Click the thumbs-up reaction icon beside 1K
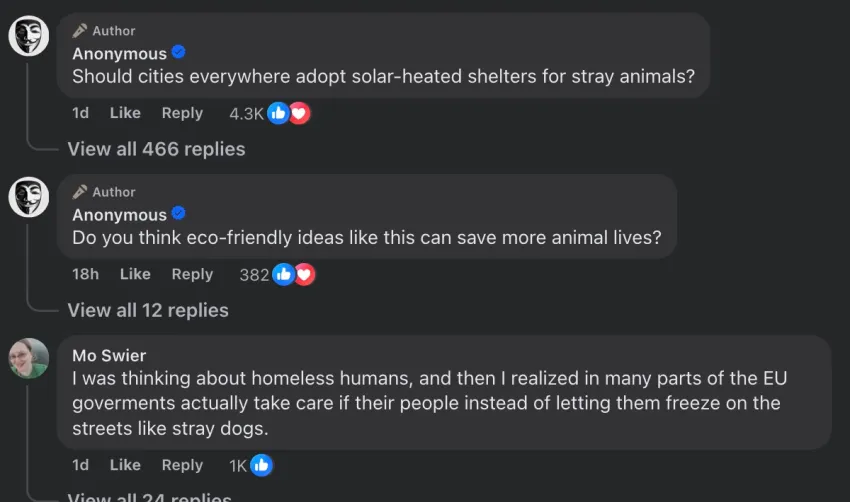850x502 pixels. click(x=261, y=465)
